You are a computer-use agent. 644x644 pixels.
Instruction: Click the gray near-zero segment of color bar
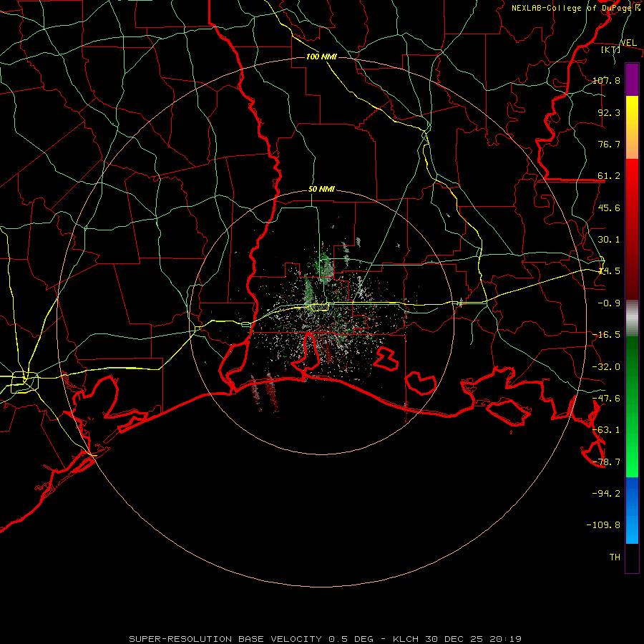632,318
